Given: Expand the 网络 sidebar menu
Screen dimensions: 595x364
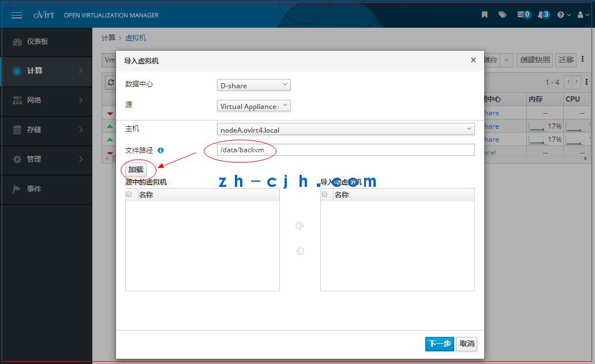Looking at the screenshot, I should pyautogui.click(x=46, y=100).
